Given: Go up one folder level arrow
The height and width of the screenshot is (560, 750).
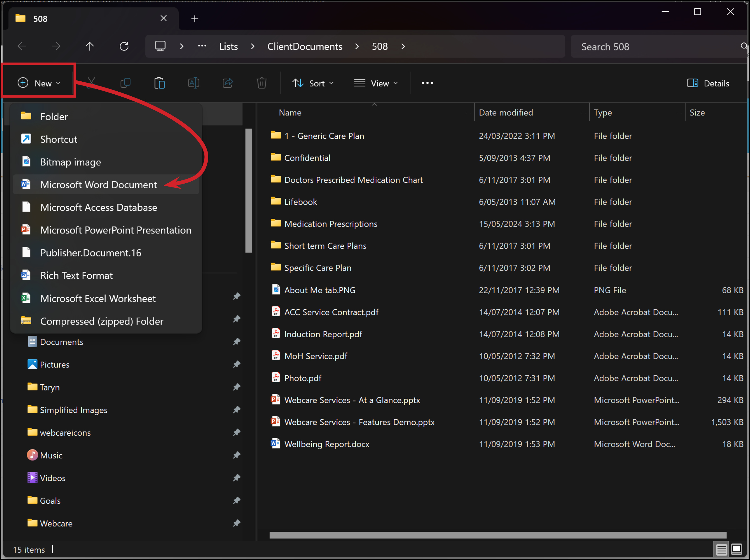Looking at the screenshot, I should point(90,46).
